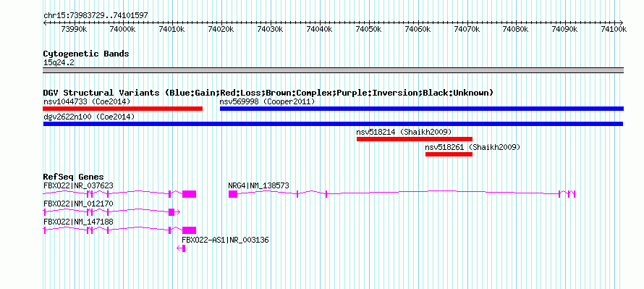Screen dimensions: 644x289
Task: Click the DGV Structural Variants track title
Action: [268, 93]
